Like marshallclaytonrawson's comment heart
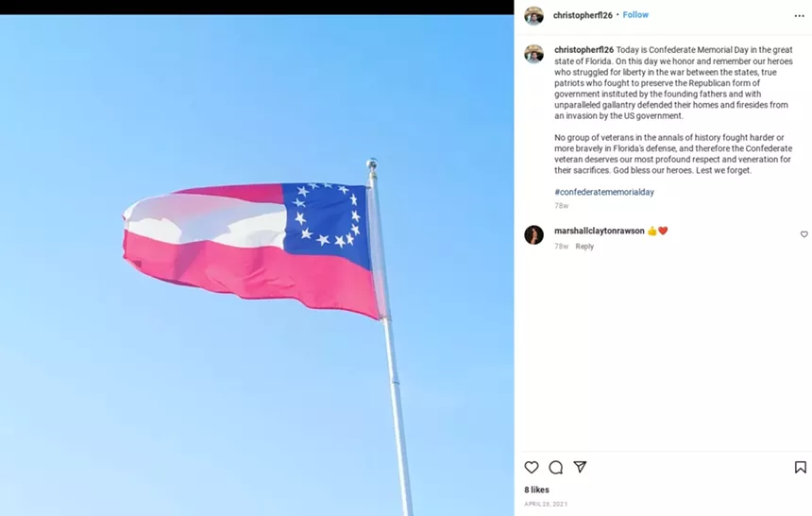This screenshot has width=812, height=516. pyautogui.click(x=804, y=234)
